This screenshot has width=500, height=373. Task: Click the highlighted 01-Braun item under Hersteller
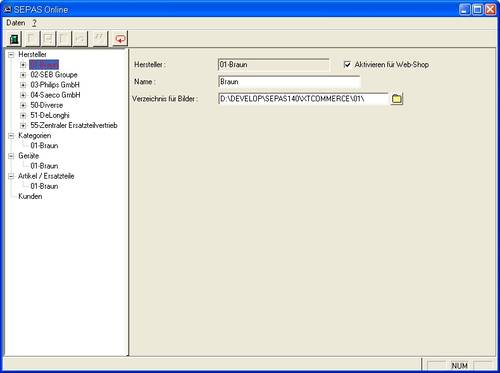tap(44, 65)
